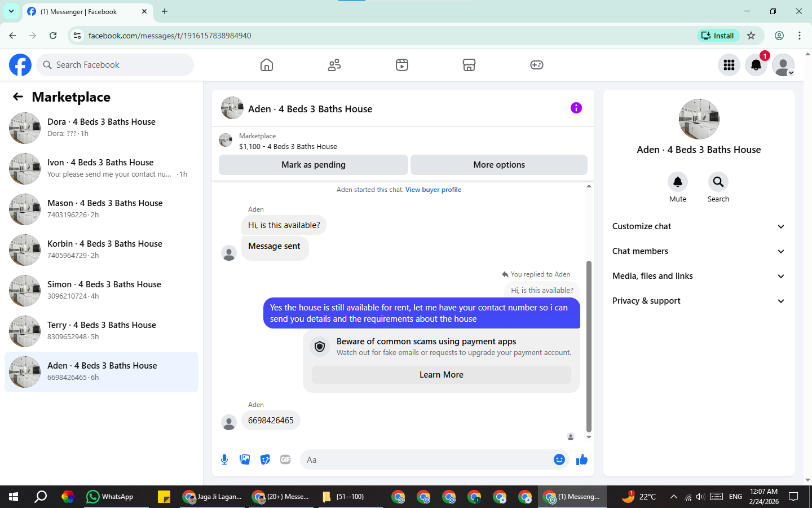812x508 pixels.
Task: Open Korbin's 4 Beds 3 Baths conversation
Action: [x=101, y=250]
